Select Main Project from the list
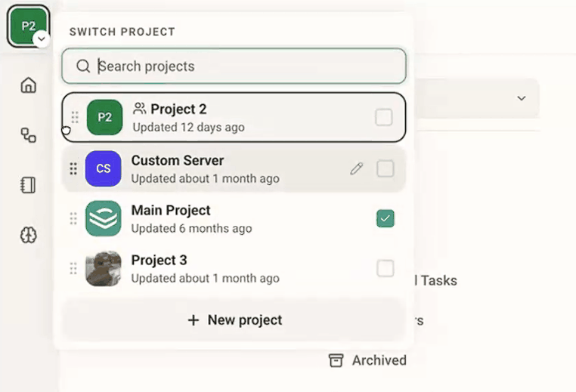Viewport: 576px width, 392px height. tap(234, 219)
